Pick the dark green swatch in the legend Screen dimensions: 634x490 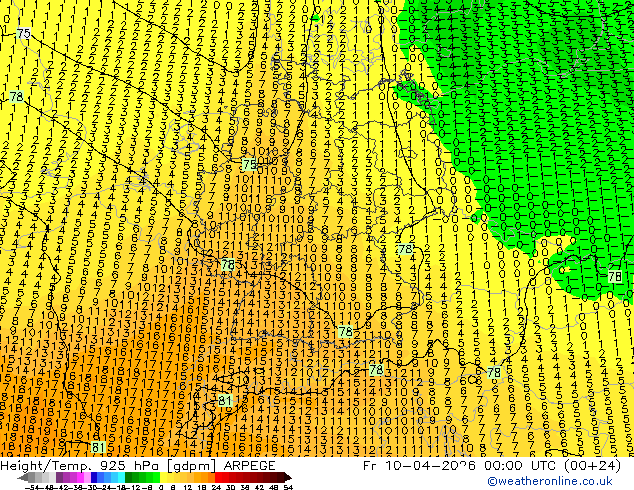[129, 477]
